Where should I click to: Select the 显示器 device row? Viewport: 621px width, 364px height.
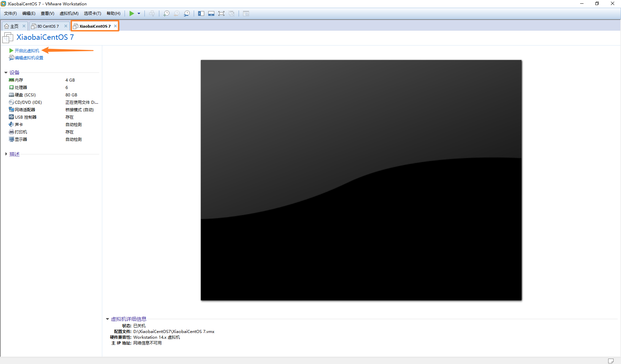coord(53,140)
